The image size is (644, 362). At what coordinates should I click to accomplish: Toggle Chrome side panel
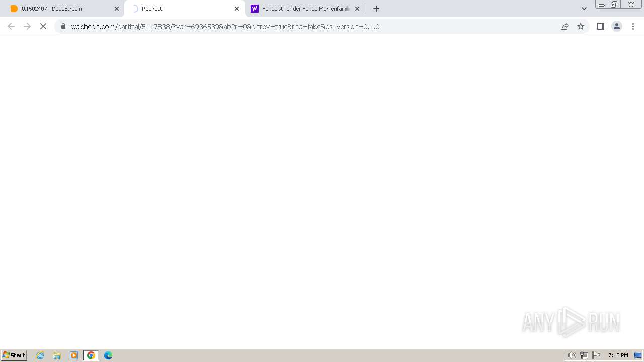(x=601, y=26)
